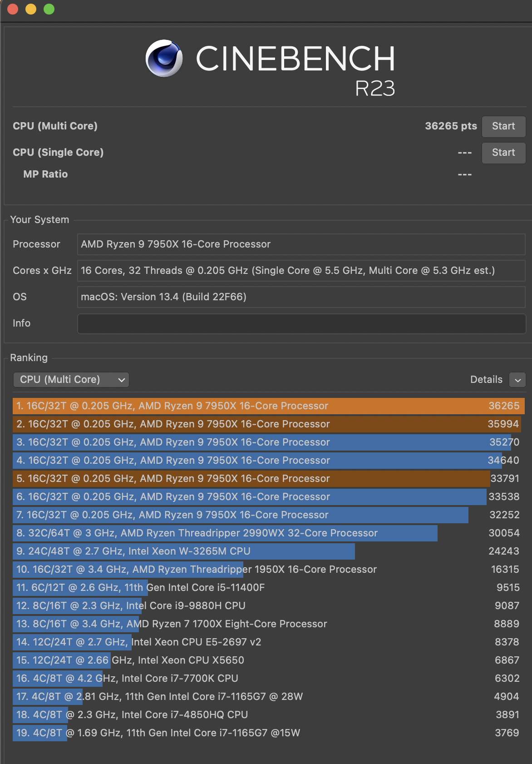Click the Cores x GHz field
Viewport: 532px width, 764px height.
[301, 271]
